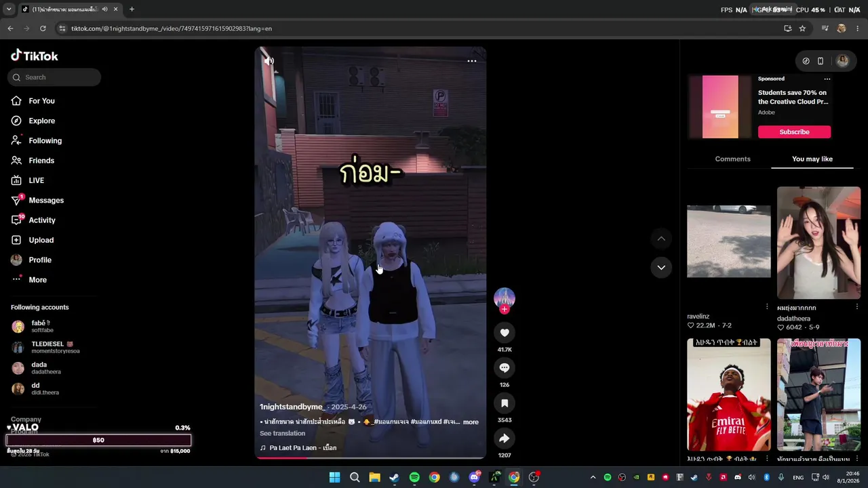Open the TikTok coins icon in header
Screen dimensions: 868x488
[806, 61]
